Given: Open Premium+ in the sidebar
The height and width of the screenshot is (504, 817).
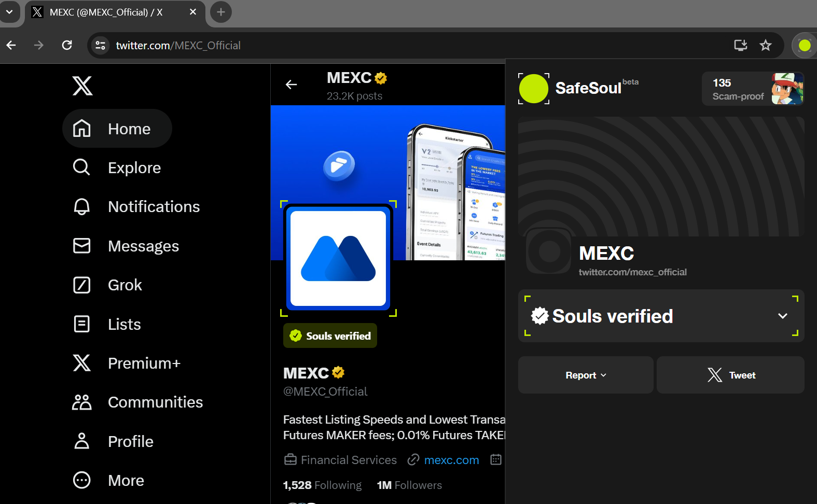Looking at the screenshot, I should click(127, 363).
